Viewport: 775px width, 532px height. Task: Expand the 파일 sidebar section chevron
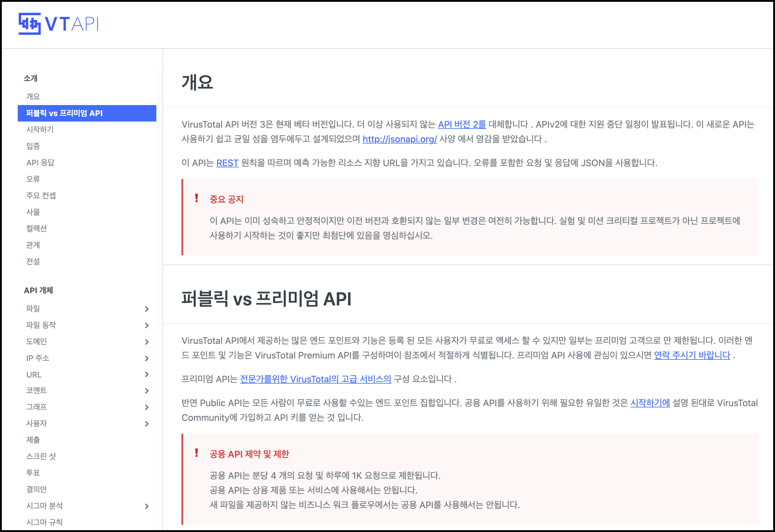147,309
